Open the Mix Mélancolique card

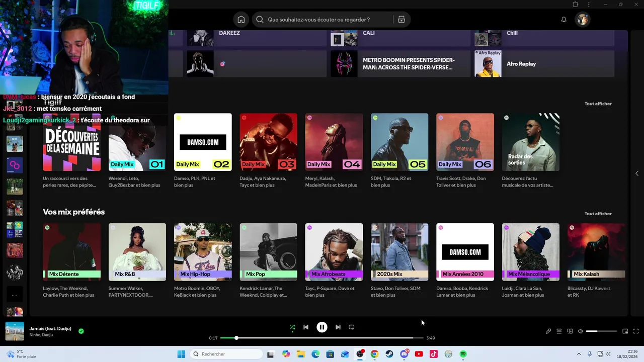pyautogui.click(x=531, y=260)
